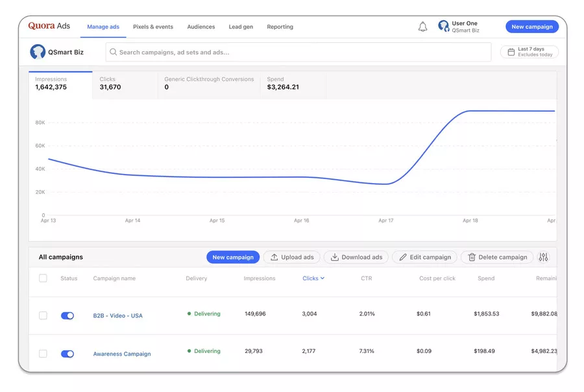Disable delivery for B2B - Video - USA
The height and width of the screenshot is (392, 584).
click(x=67, y=315)
